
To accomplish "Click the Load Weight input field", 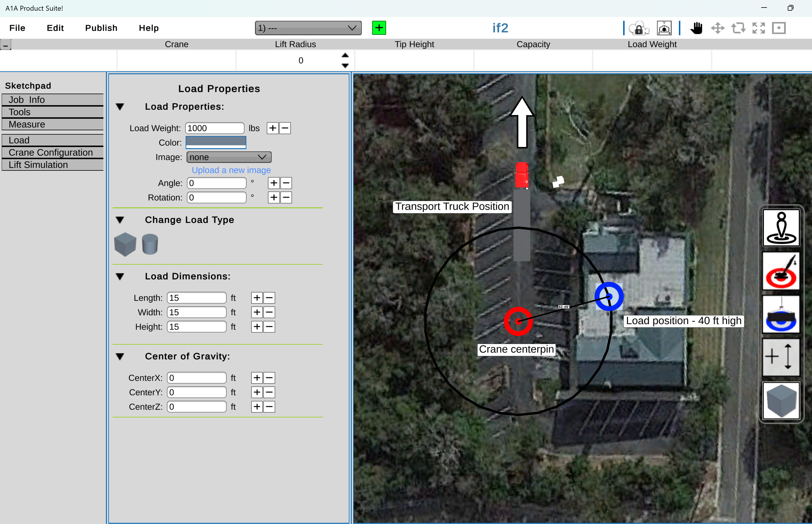I will click(215, 128).
